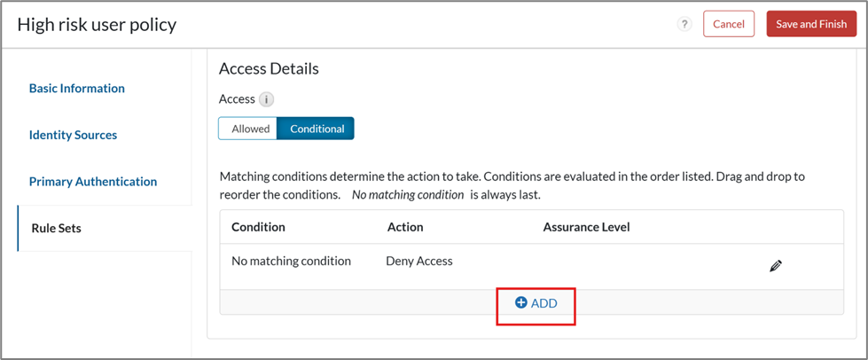
Task: Click the Access info icon
Action: coord(267,100)
